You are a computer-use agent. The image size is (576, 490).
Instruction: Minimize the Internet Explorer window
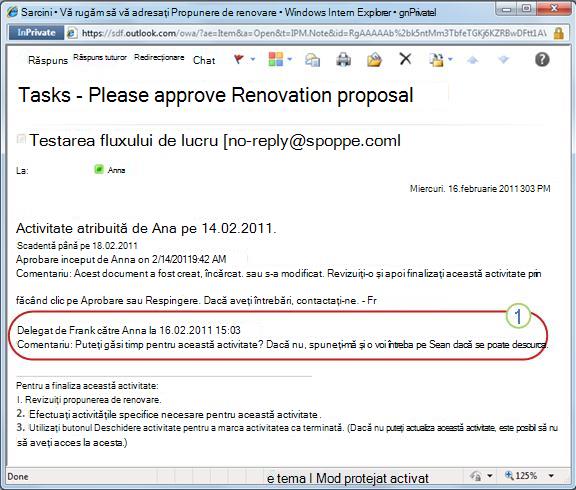[x=506, y=9]
